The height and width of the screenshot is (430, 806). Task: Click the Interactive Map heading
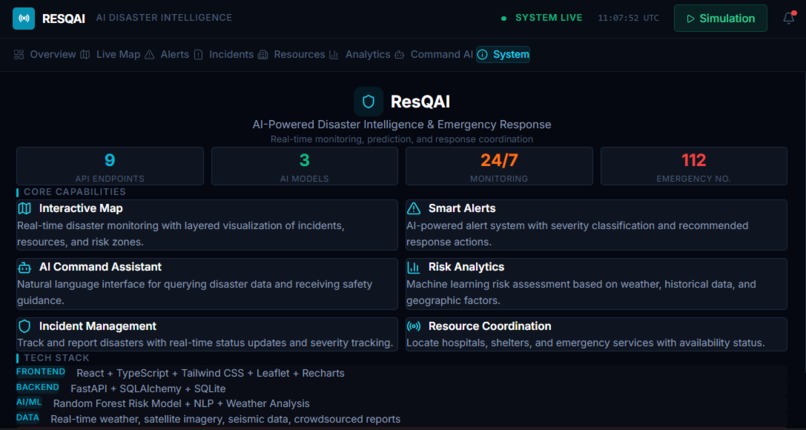pos(81,209)
